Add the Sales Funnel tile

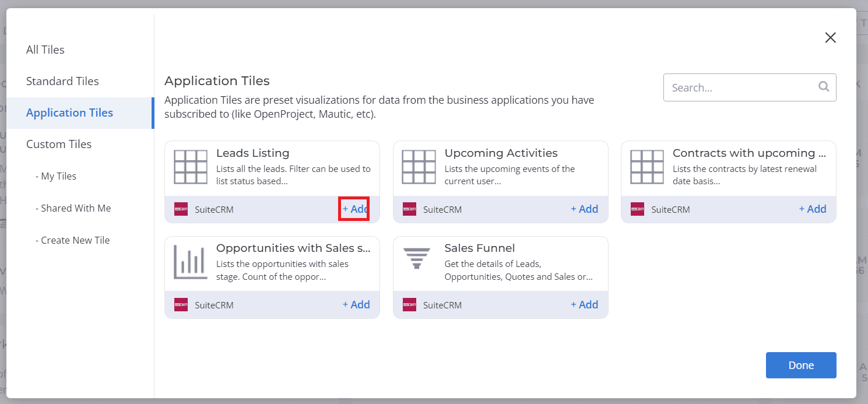tap(584, 304)
